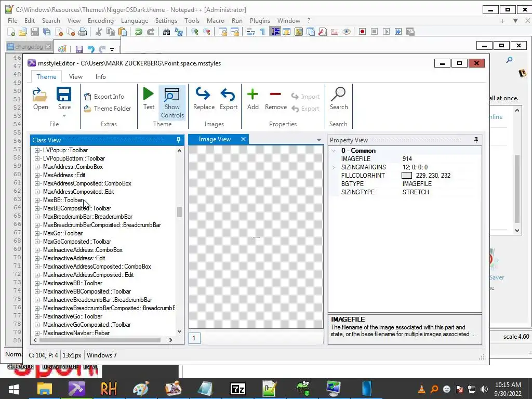Toggle Notepad++ Show All Characters pilcrow

(262, 32)
